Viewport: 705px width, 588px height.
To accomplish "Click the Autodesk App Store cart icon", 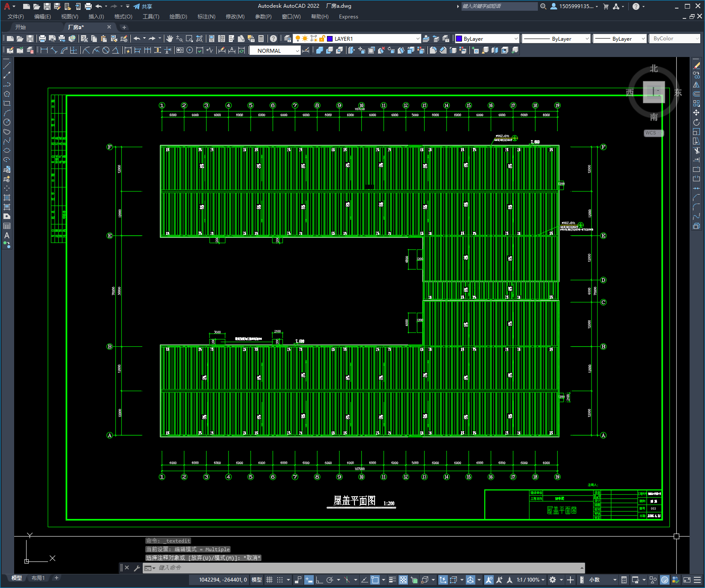I will (606, 6).
